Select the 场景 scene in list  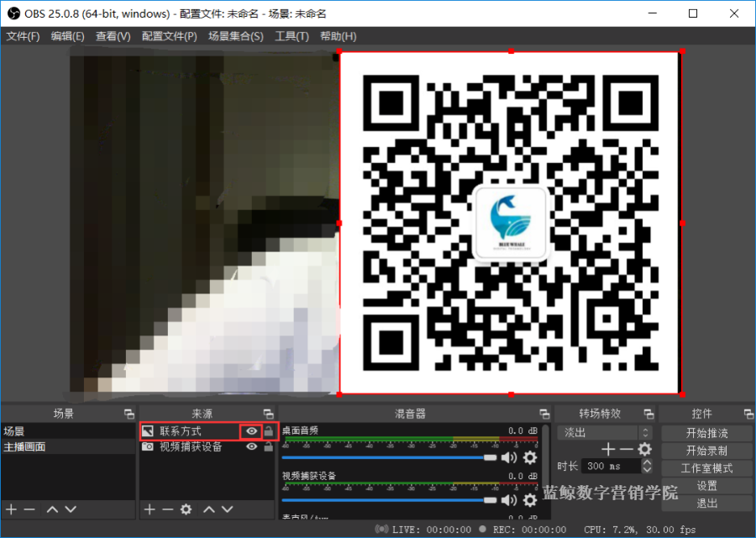[x=68, y=431]
